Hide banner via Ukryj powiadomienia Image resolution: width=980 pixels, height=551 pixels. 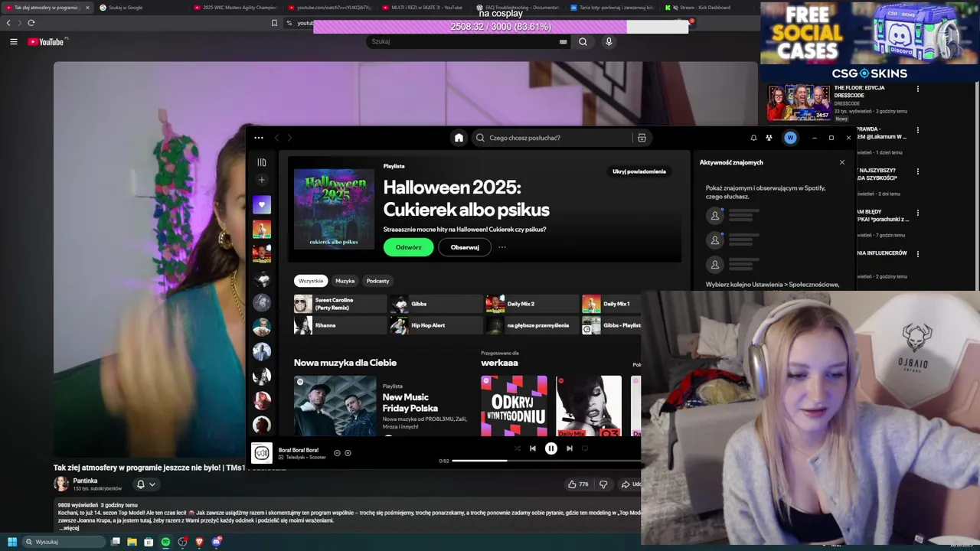639,171
